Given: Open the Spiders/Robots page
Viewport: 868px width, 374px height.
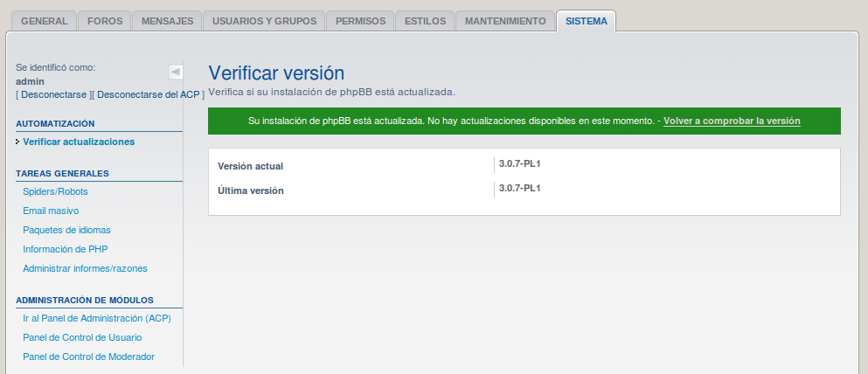Looking at the screenshot, I should click(x=55, y=191).
